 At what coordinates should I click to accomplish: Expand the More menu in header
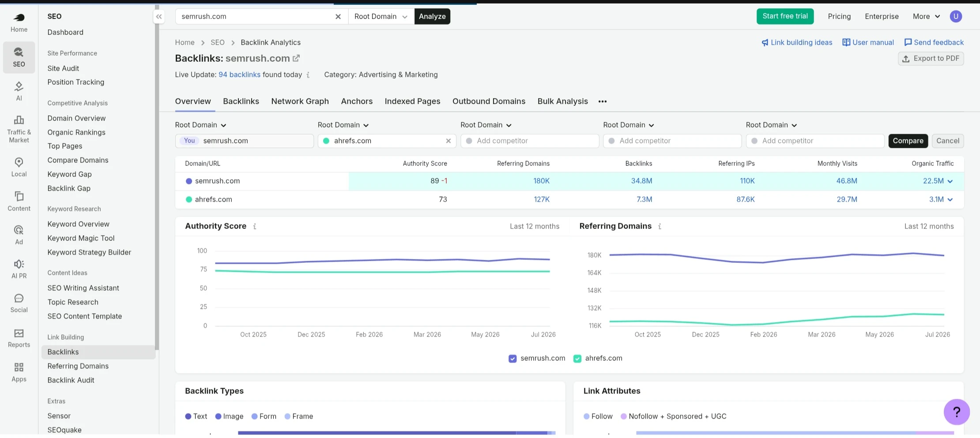click(x=926, y=16)
